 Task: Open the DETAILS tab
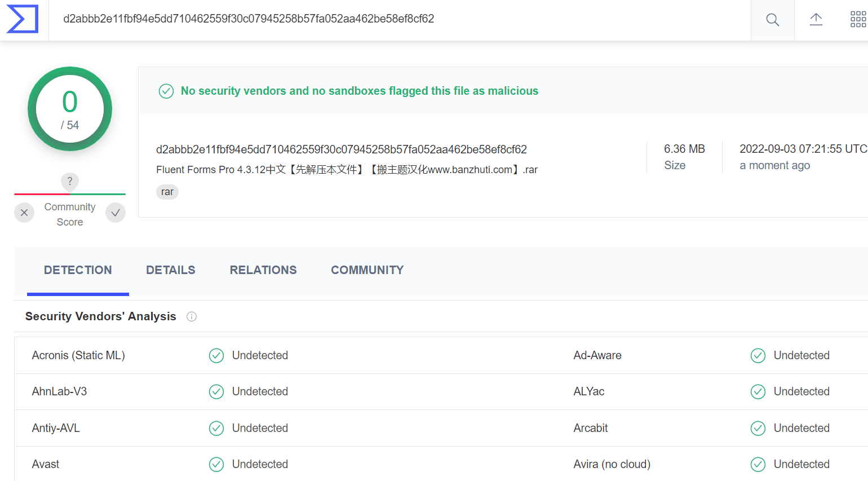pyautogui.click(x=171, y=270)
